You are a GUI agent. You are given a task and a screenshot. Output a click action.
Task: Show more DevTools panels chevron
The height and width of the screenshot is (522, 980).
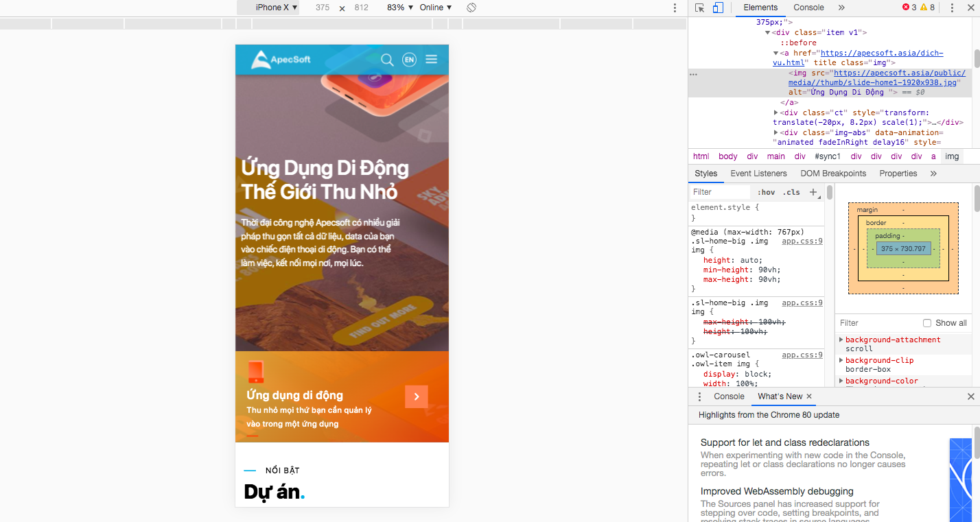point(841,8)
